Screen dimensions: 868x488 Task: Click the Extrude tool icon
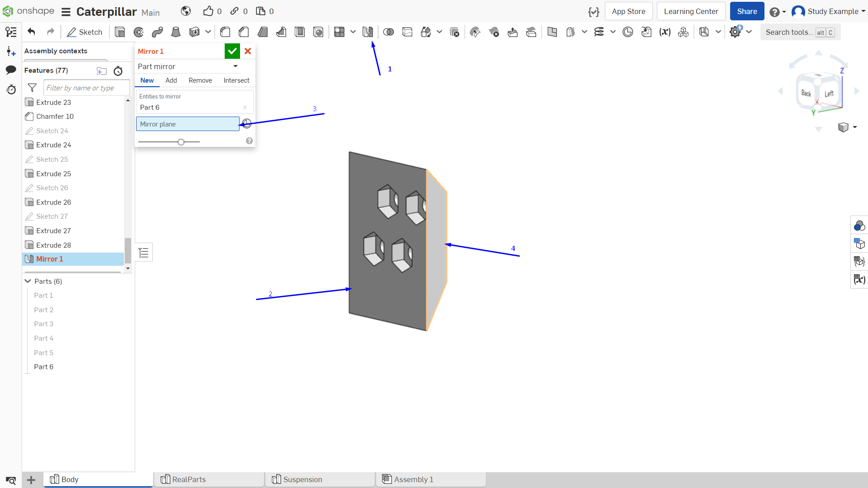coord(120,32)
